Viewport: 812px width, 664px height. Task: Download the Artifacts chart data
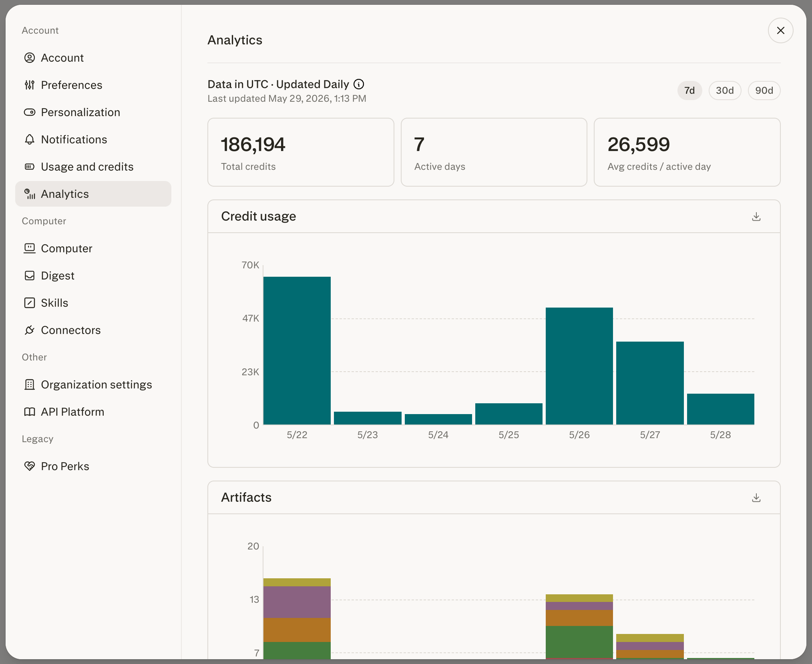click(756, 498)
